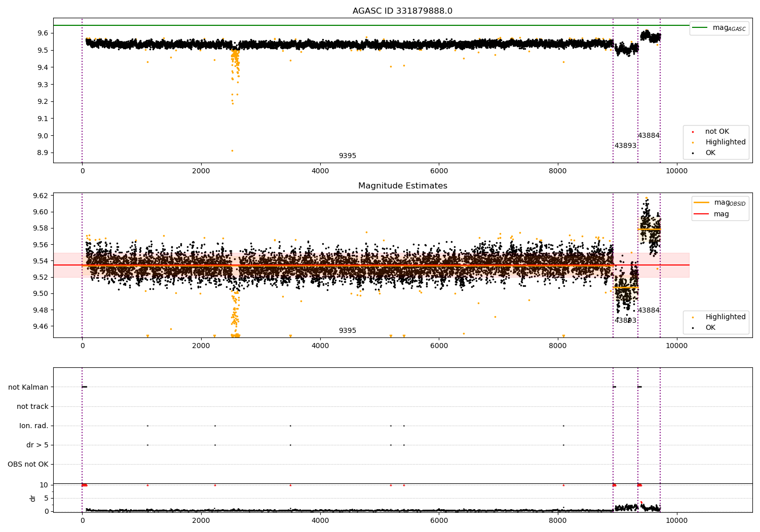Click the 43884 obsid label in top plot

649,136
